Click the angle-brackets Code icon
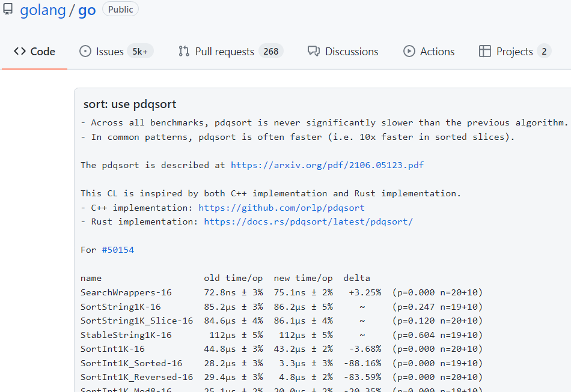The width and height of the screenshot is (571, 392). [20, 52]
